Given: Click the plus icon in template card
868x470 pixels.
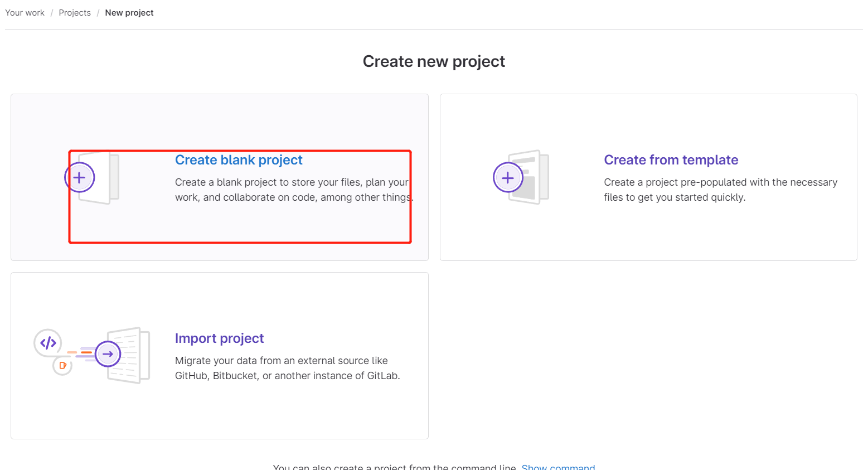Looking at the screenshot, I should [x=508, y=177].
